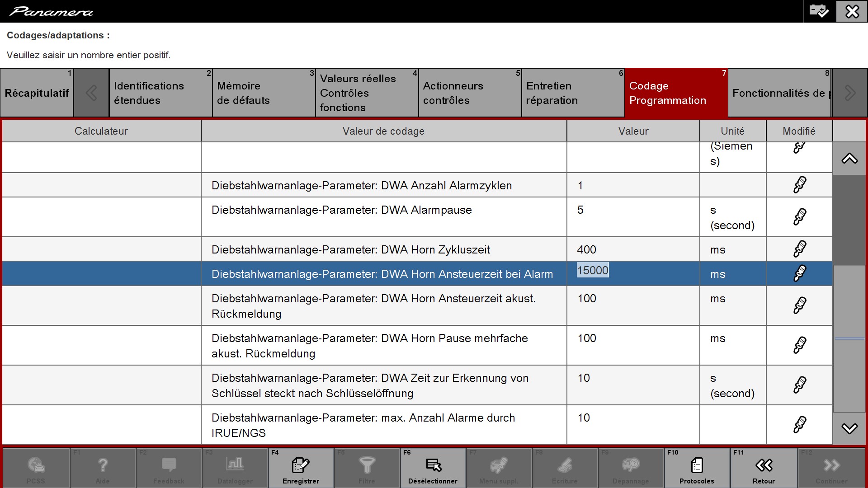Click wrench icon in Horn Pause mehrfache row

(x=800, y=345)
